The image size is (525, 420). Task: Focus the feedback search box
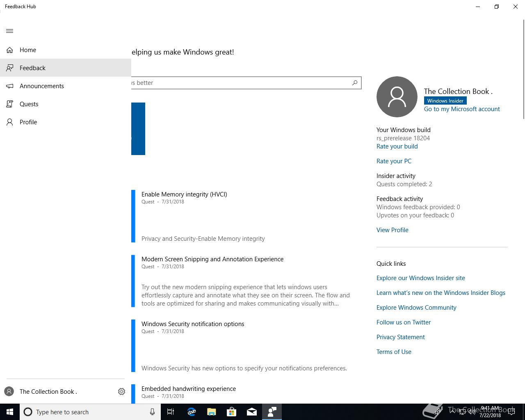[246, 82]
